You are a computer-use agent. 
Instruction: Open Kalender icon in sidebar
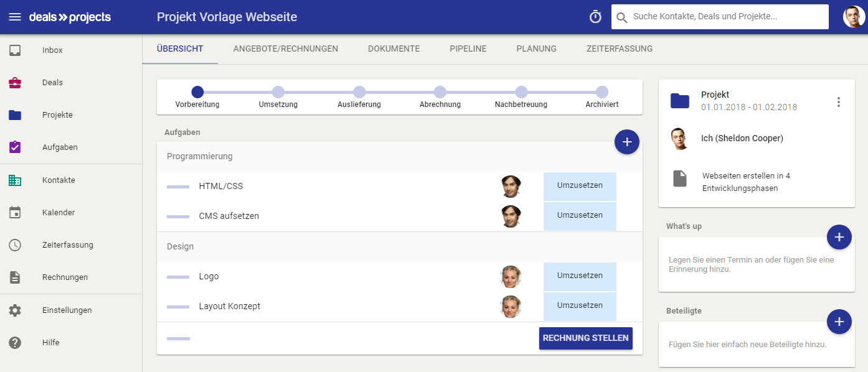15,213
